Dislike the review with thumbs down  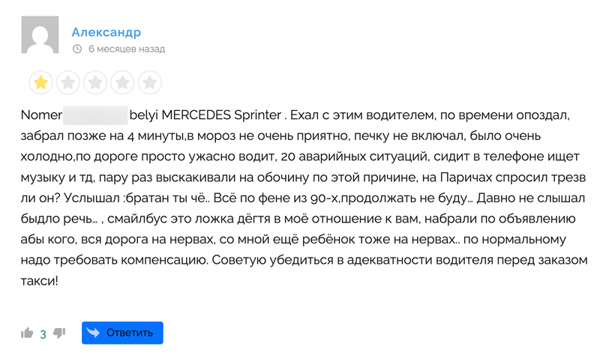pos(60,333)
